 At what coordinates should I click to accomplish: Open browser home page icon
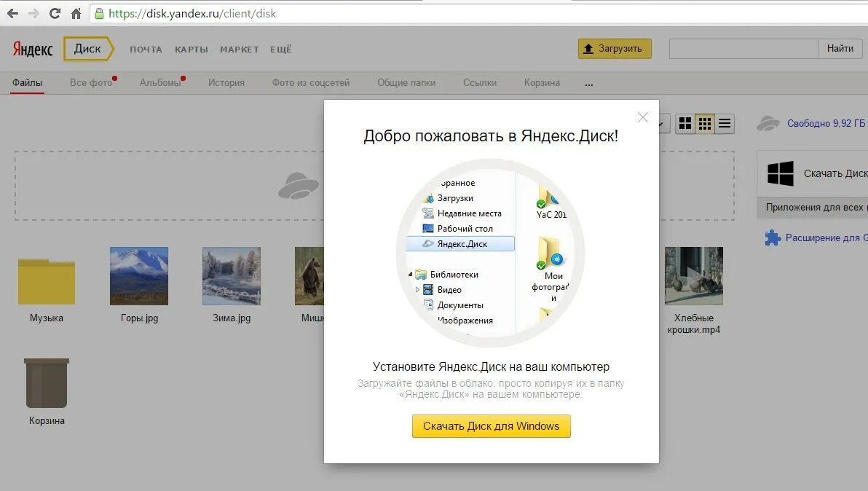[76, 13]
